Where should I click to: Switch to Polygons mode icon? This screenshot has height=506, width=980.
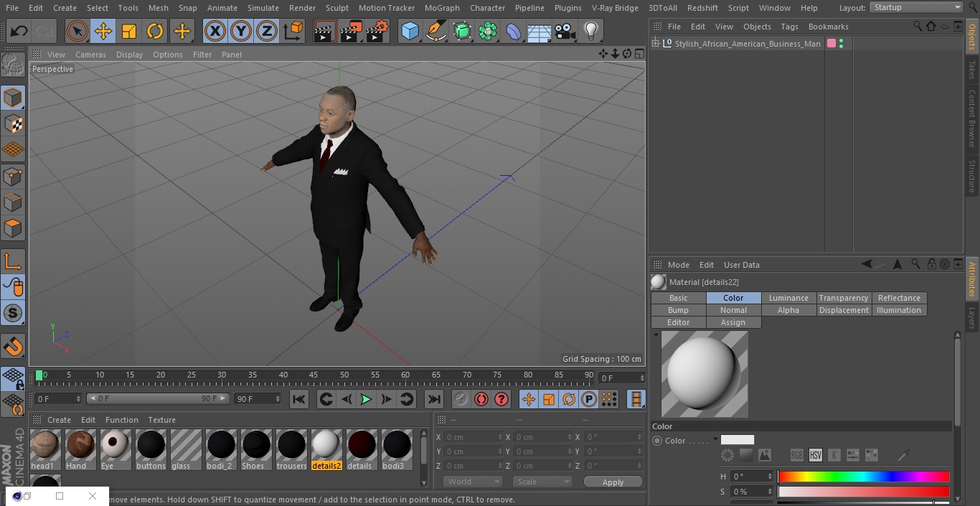tap(13, 228)
